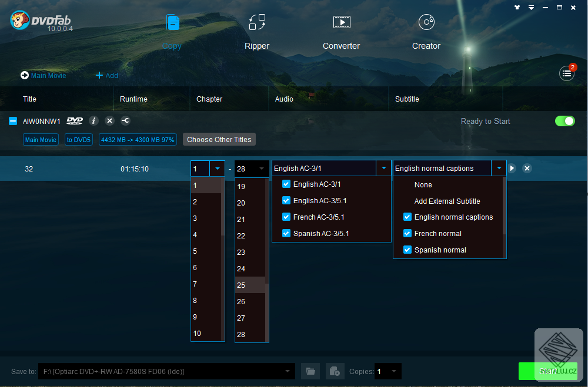Select start chapter 1 in list
Screen dimensions: 588x387
pyautogui.click(x=206, y=185)
